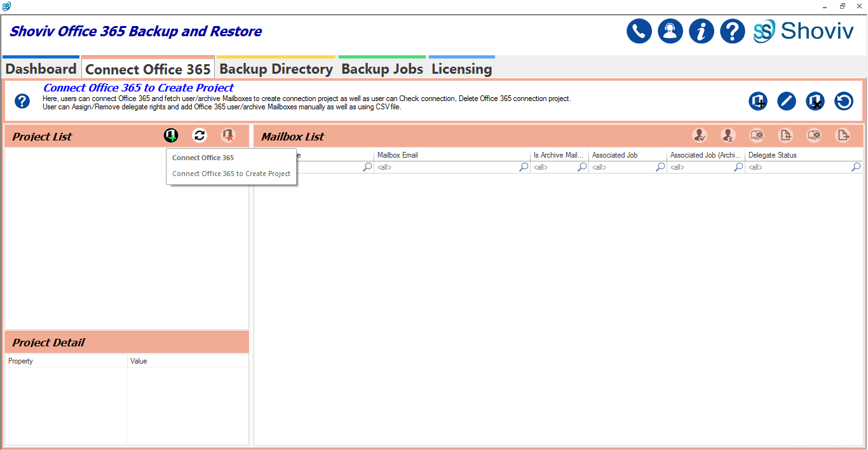The width and height of the screenshot is (868, 450).
Task: Click the remove mailbox x icon in Mailbox List
Action: 814,135
